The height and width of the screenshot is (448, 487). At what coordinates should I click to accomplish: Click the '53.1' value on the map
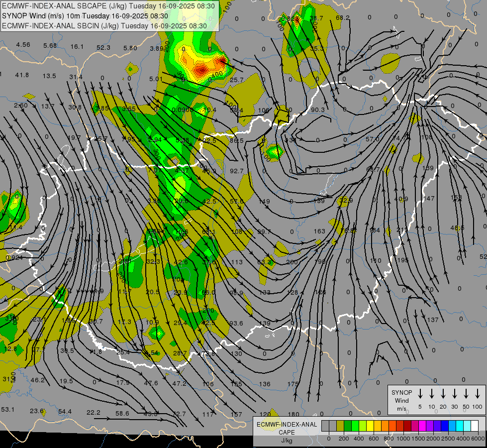8,409
